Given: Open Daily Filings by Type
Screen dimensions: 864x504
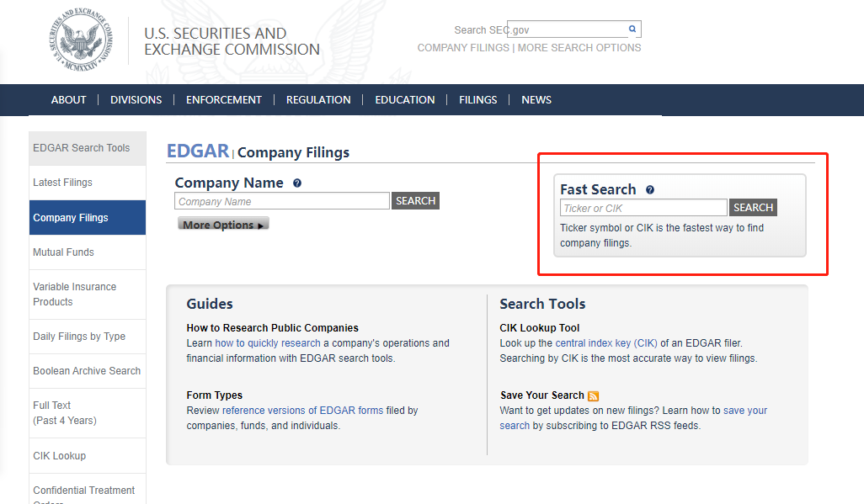Looking at the screenshot, I should [x=88, y=337].
